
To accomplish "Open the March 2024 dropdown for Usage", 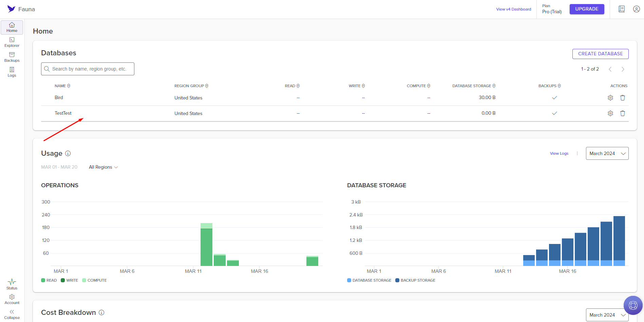I will tap(607, 153).
